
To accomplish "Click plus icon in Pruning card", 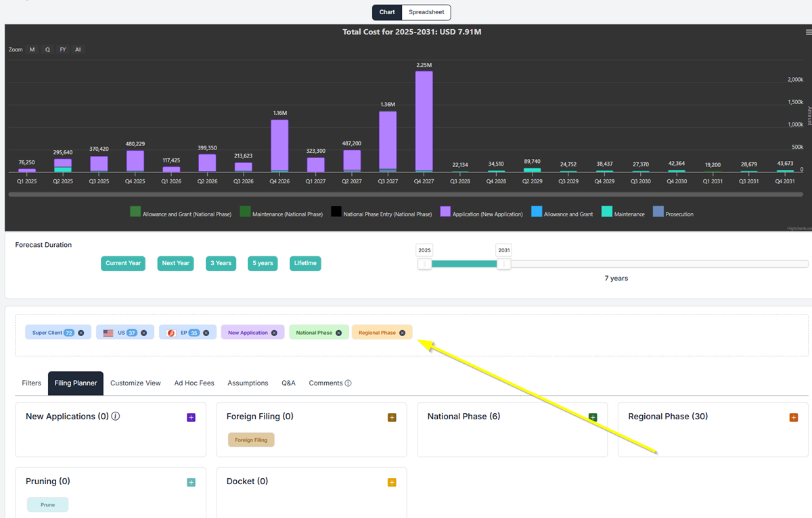I will coord(191,483).
